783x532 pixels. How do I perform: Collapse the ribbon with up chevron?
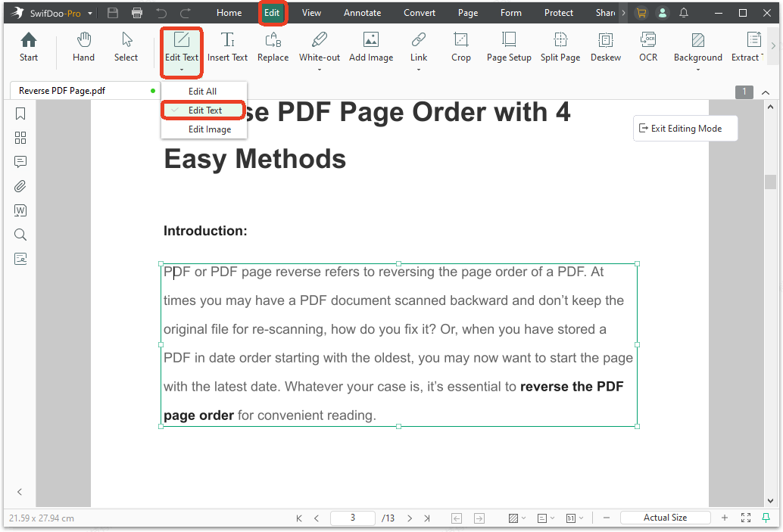coord(766,92)
